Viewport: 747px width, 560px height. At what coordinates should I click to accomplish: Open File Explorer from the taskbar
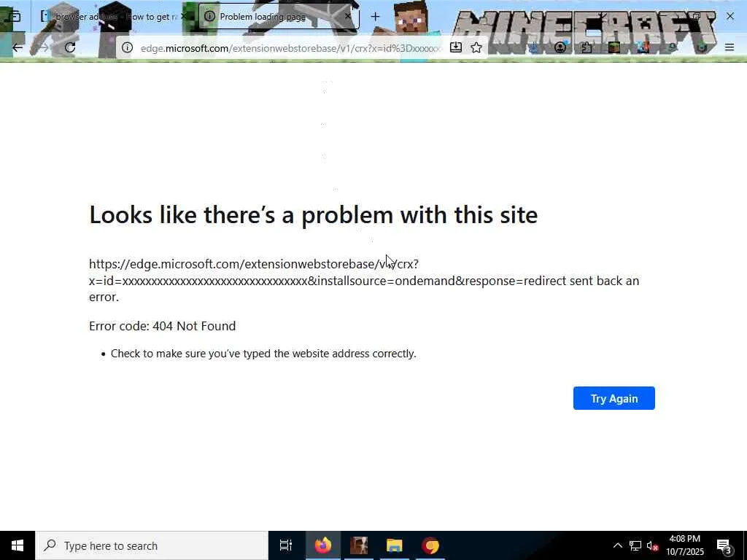(x=395, y=545)
